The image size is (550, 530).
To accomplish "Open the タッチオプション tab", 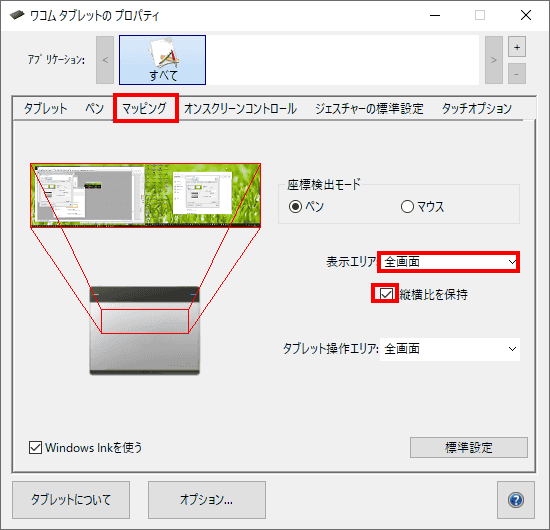I will coord(476,108).
